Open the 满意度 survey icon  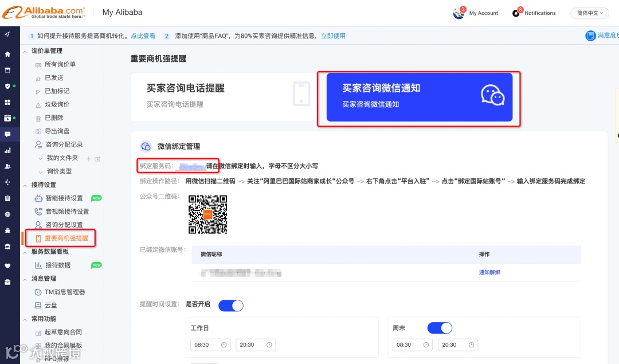click(x=590, y=36)
